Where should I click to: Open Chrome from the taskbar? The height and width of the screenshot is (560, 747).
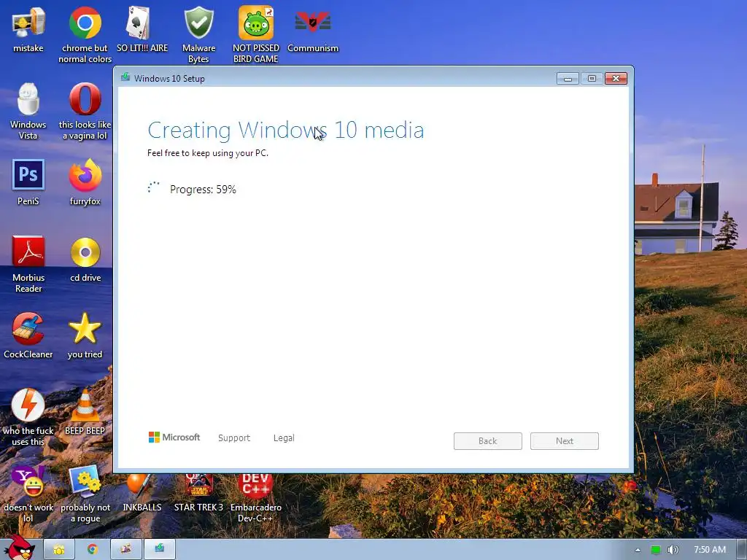[x=93, y=550]
